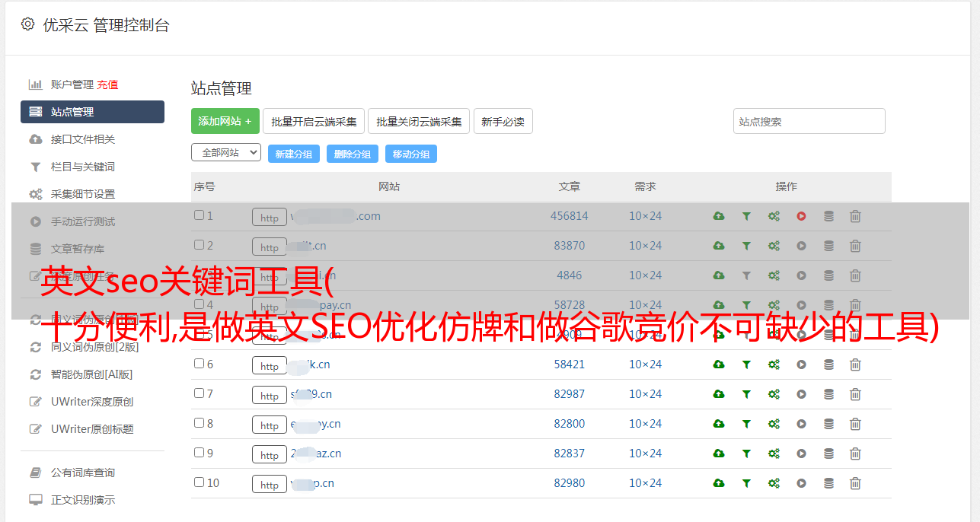Click the http protocol button in row 8
The width and height of the screenshot is (980, 522).
270,425
